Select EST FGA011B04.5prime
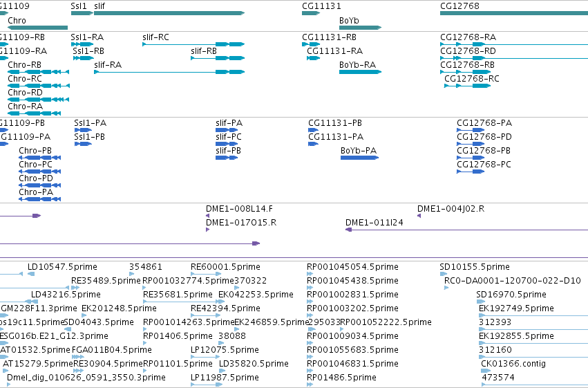 112,351
